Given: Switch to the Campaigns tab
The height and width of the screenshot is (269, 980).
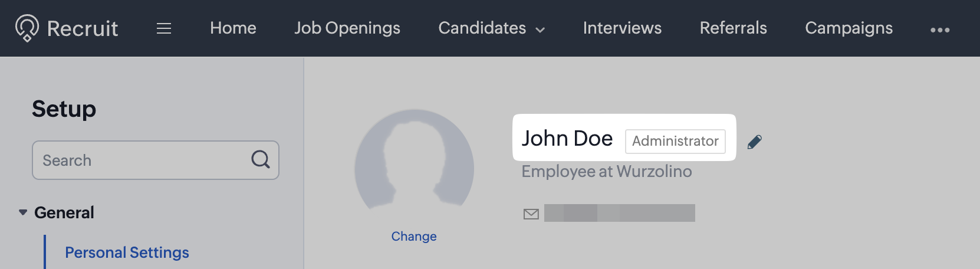Looking at the screenshot, I should [849, 28].
